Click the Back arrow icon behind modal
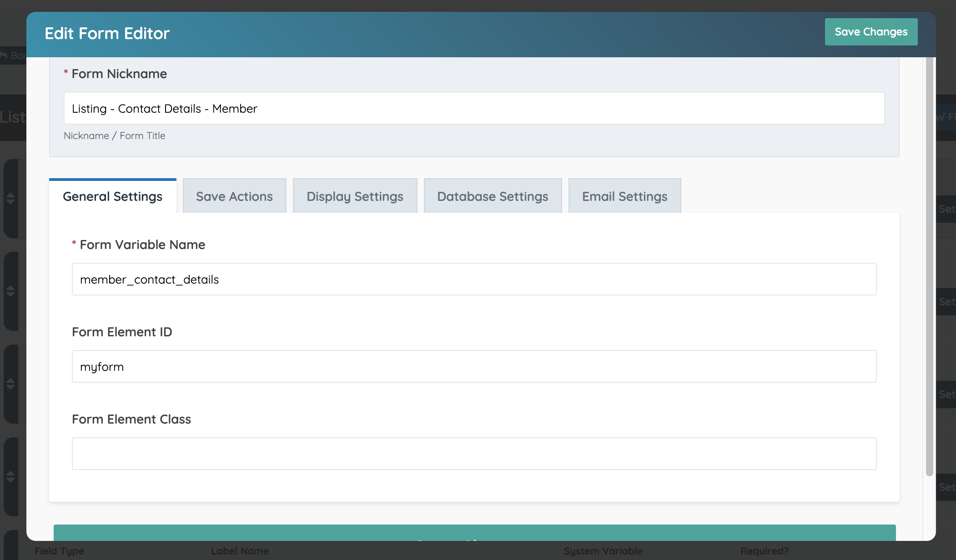This screenshot has width=956, height=560. 4,55
